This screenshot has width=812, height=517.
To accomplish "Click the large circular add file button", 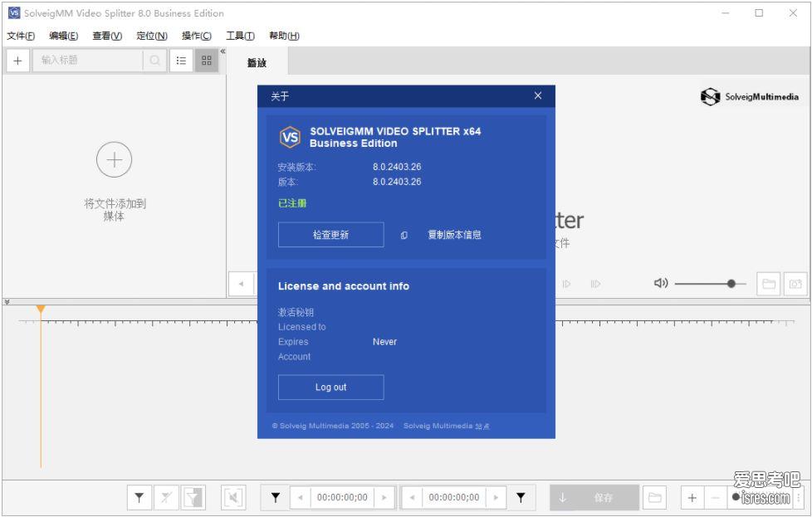I will [114, 159].
